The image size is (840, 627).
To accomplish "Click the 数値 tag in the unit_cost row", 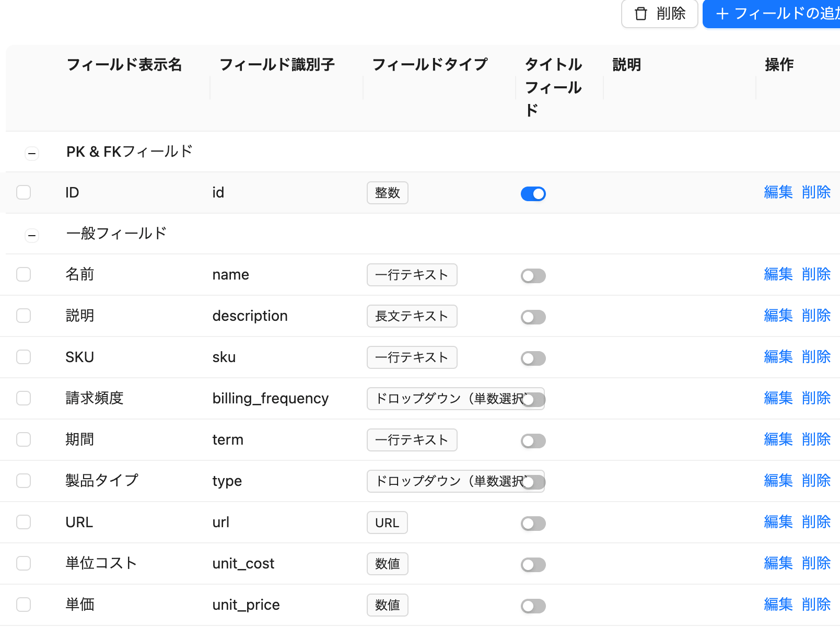I will pyautogui.click(x=387, y=564).
